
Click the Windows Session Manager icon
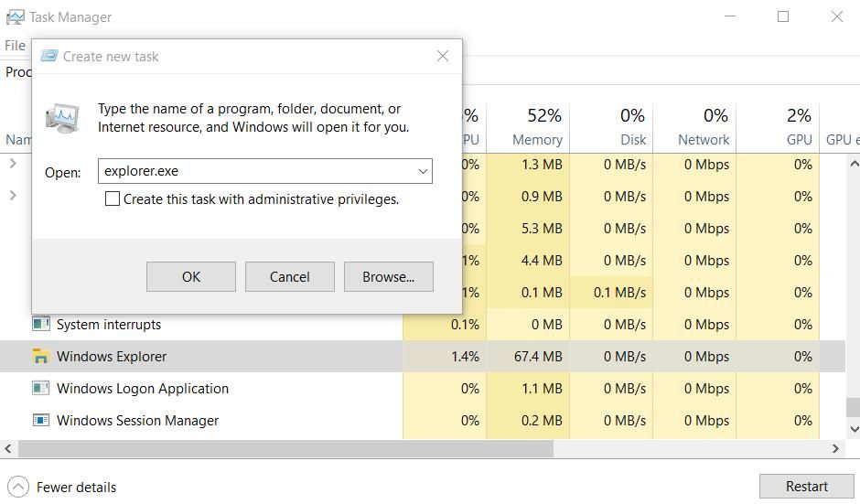(x=40, y=420)
